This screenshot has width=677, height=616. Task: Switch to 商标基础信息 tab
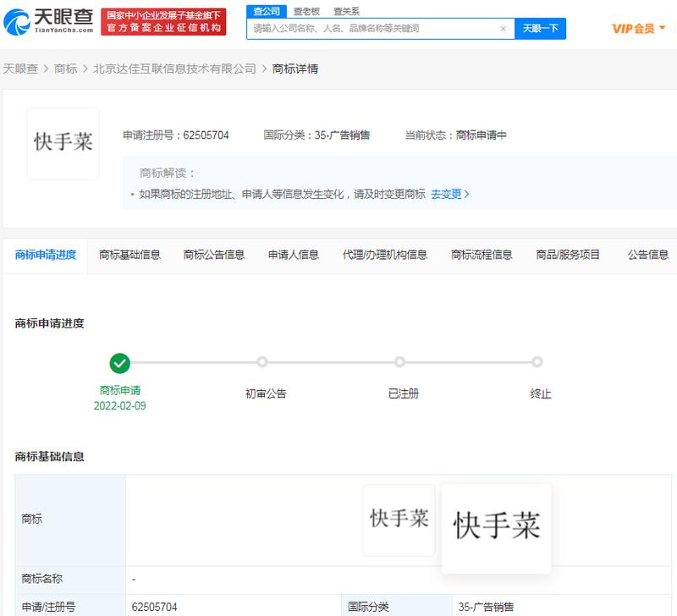coord(129,256)
